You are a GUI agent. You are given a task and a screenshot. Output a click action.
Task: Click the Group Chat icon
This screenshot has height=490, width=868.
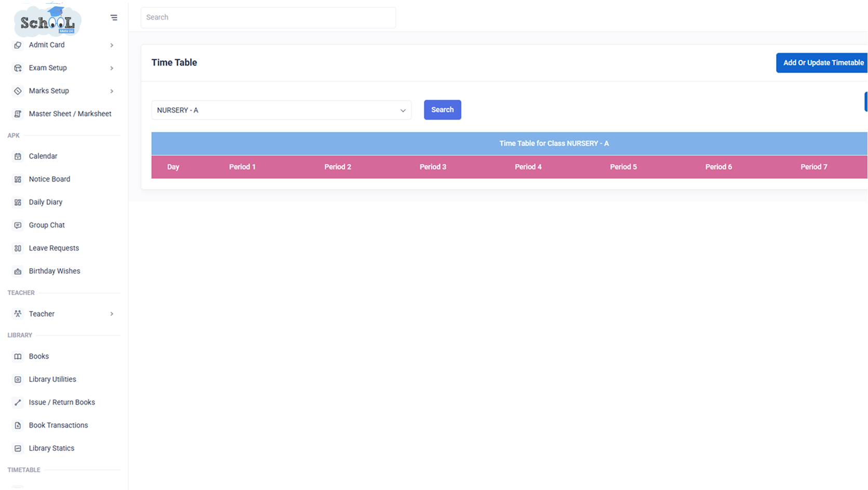pos(18,226)
